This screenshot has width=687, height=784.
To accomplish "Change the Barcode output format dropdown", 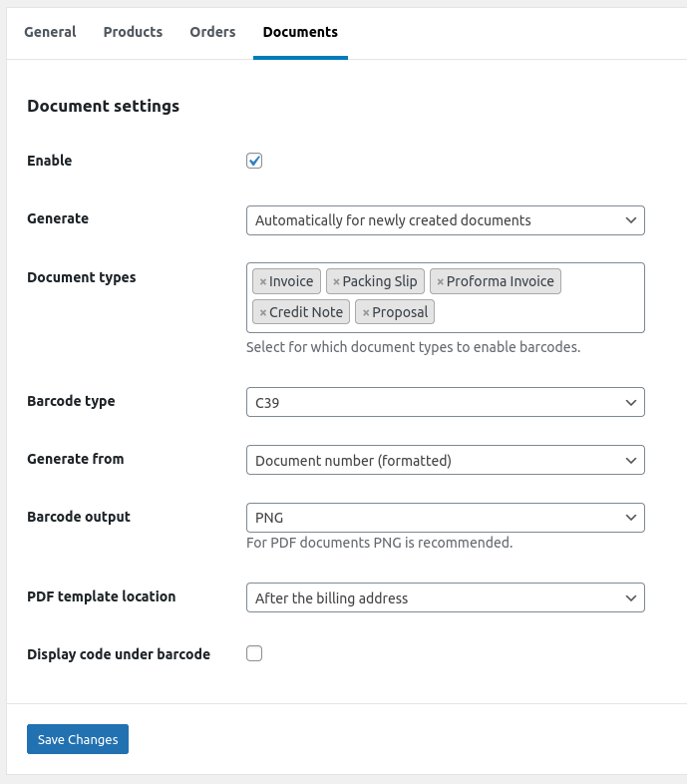I will click(x=445, y=518).
